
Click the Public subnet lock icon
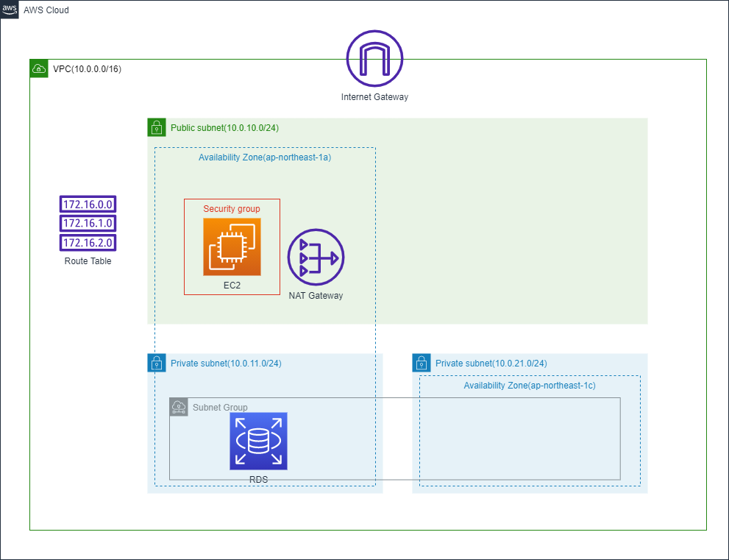[x=157, y=127]
